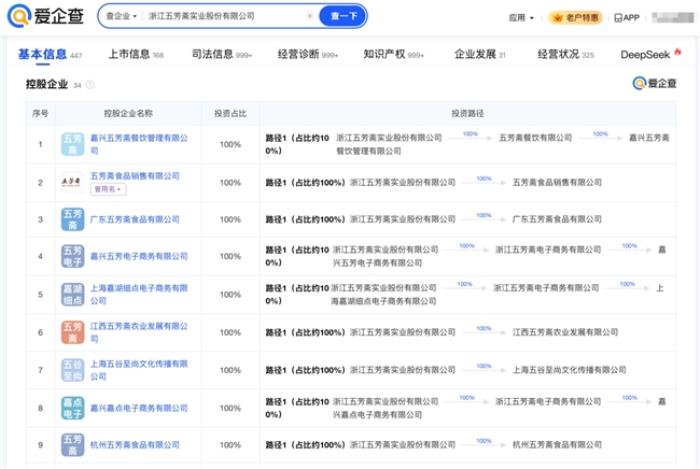
Task: Open the 江西五芳斋农业发展有限公司 company link
Action: point(139,332)
